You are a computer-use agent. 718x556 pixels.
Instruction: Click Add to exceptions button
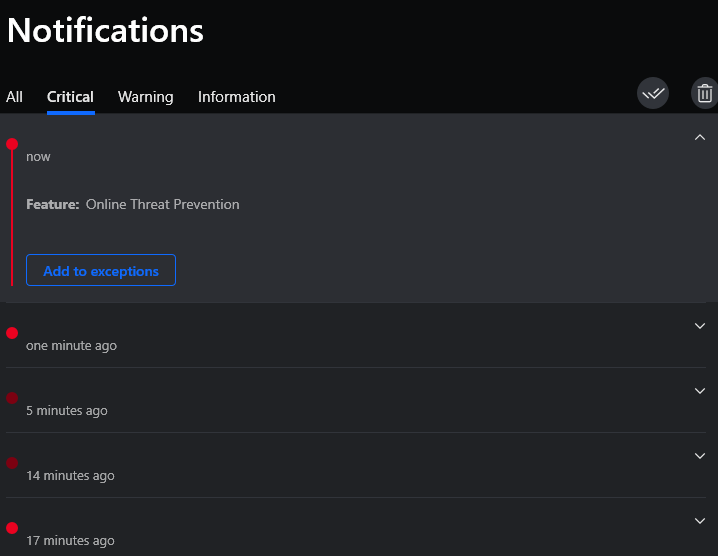101,270
